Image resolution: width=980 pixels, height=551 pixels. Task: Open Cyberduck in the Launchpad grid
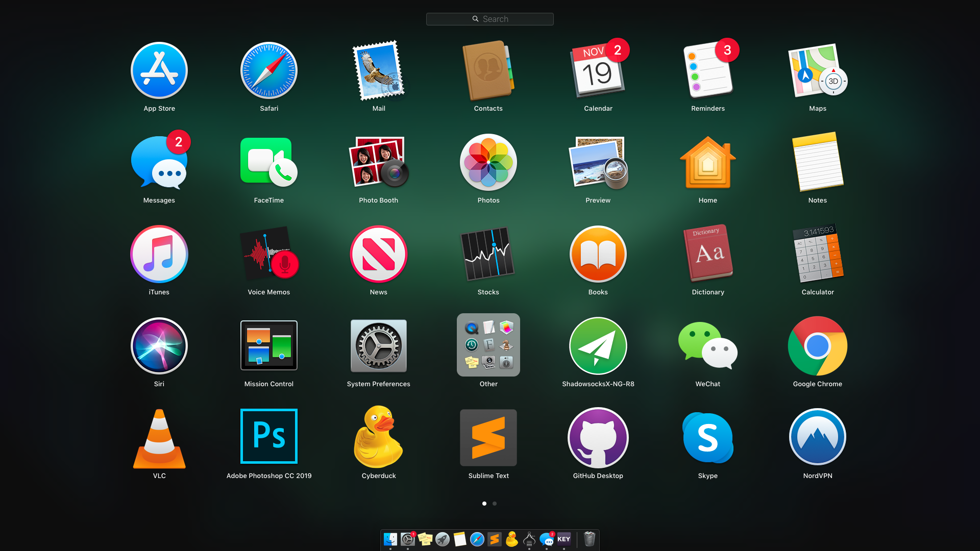[x=379, y=437]
